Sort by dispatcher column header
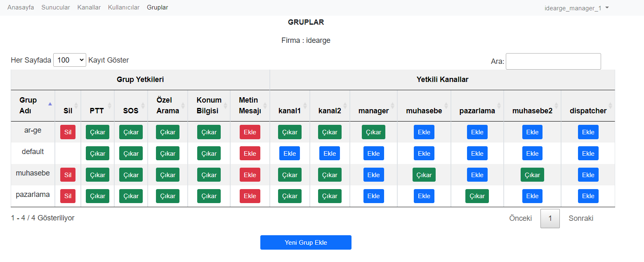Viewport: 644px width, 262px height. pos(588,105)
